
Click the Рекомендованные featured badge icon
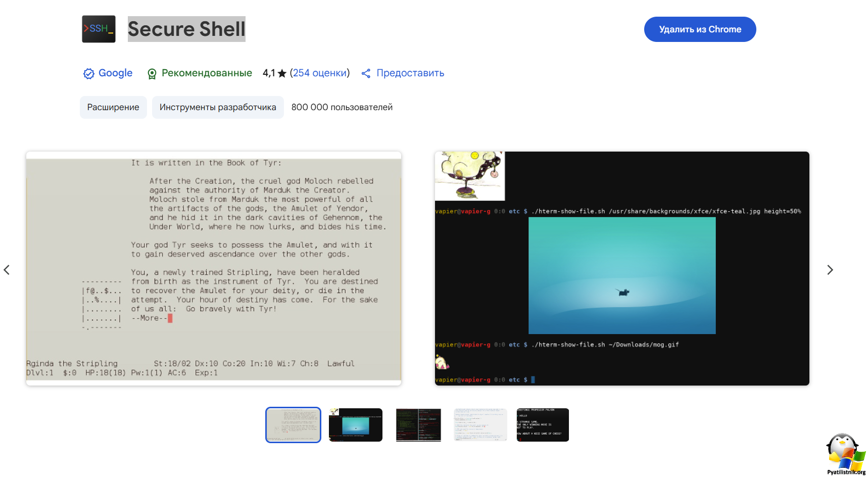(152, 74)
